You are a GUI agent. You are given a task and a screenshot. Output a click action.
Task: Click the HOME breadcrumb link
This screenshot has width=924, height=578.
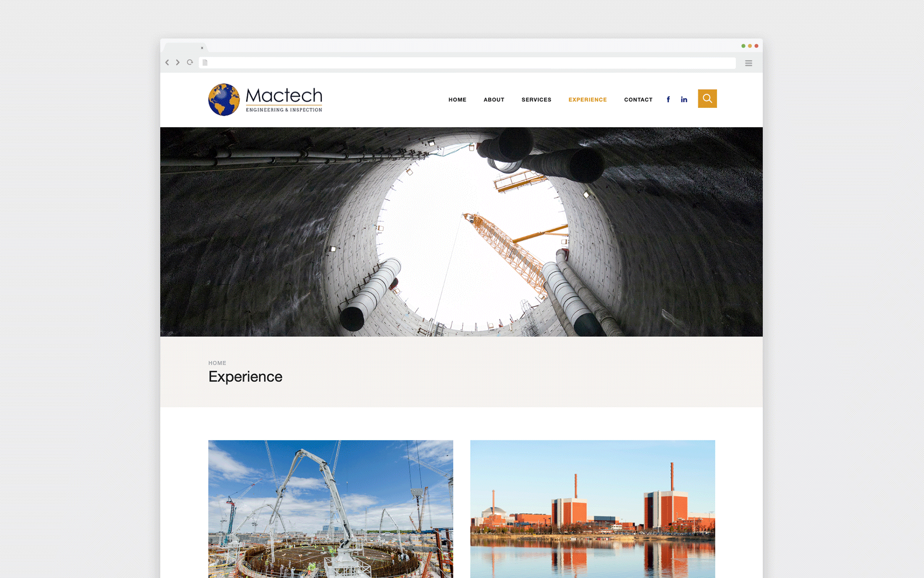pos(217,363)
